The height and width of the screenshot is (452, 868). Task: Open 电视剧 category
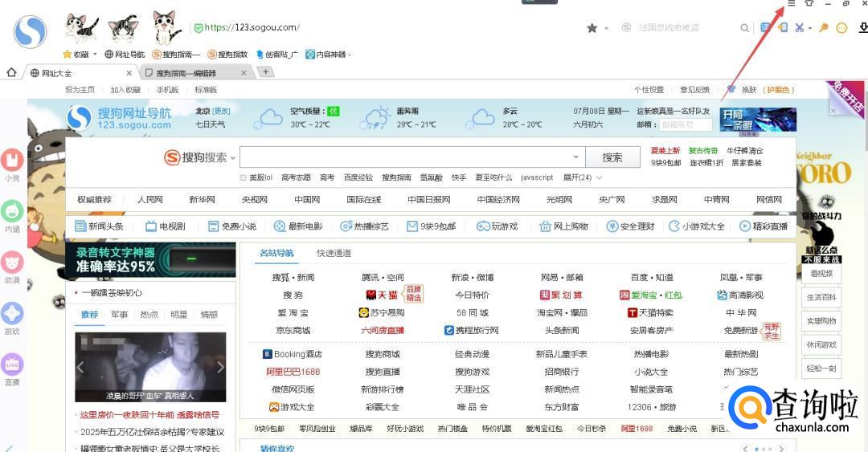coord(166,226)
